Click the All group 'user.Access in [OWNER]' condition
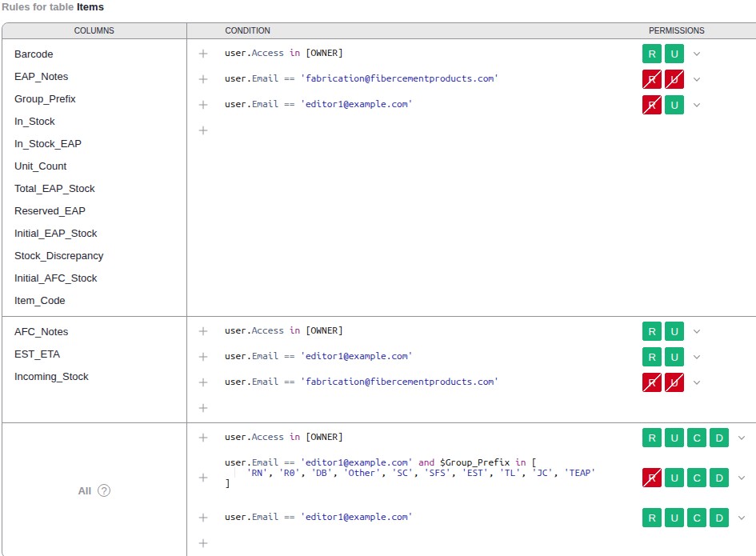 pyautogui.click(x=283, y=437)
